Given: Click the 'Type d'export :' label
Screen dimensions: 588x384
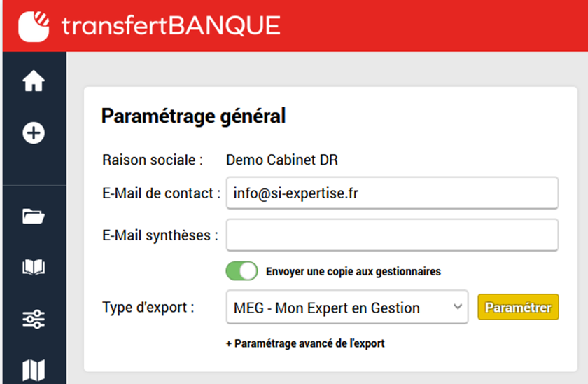Looking at the screenshot, I should click(148, 308).
